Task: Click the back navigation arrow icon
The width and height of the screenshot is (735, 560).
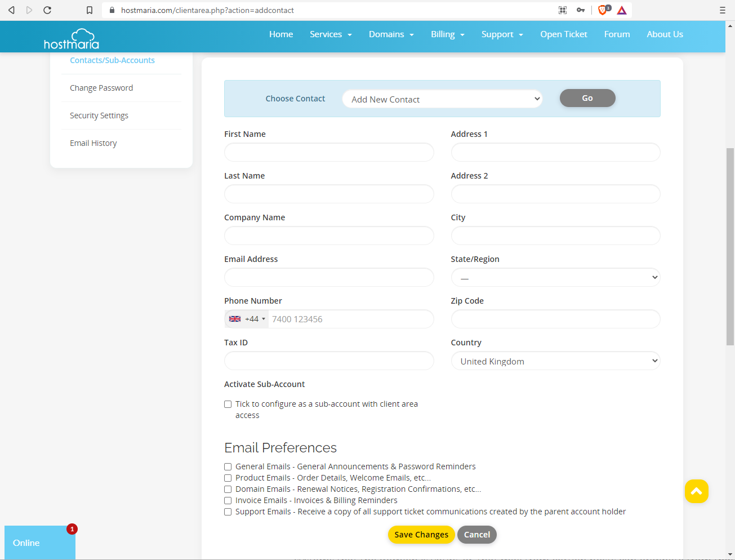Action: [x=11, y=10]
